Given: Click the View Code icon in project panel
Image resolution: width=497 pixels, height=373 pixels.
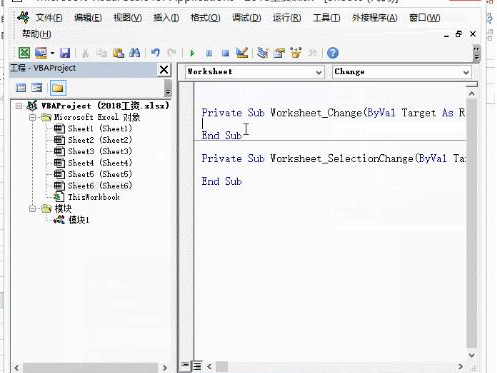Looking at the screenshot, I should (21, 88).
